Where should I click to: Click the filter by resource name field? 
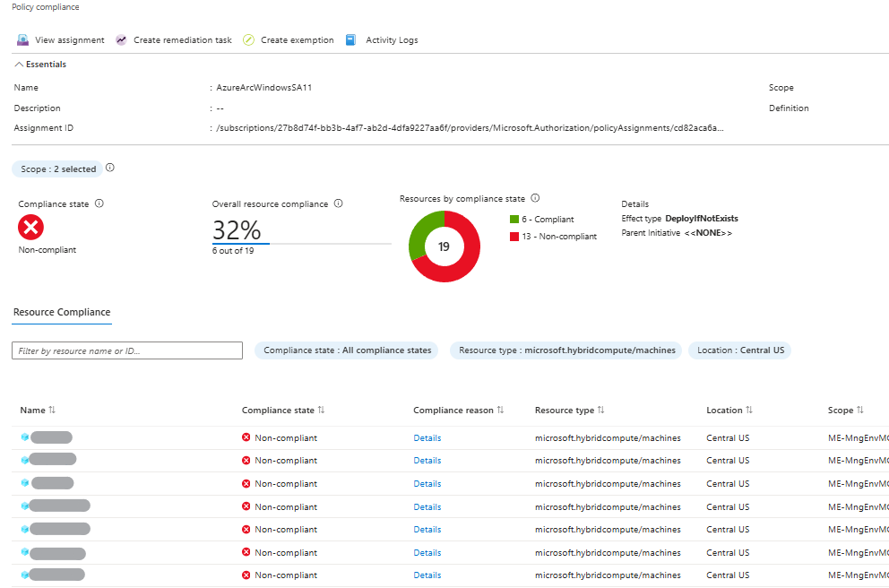coord(127,350)
